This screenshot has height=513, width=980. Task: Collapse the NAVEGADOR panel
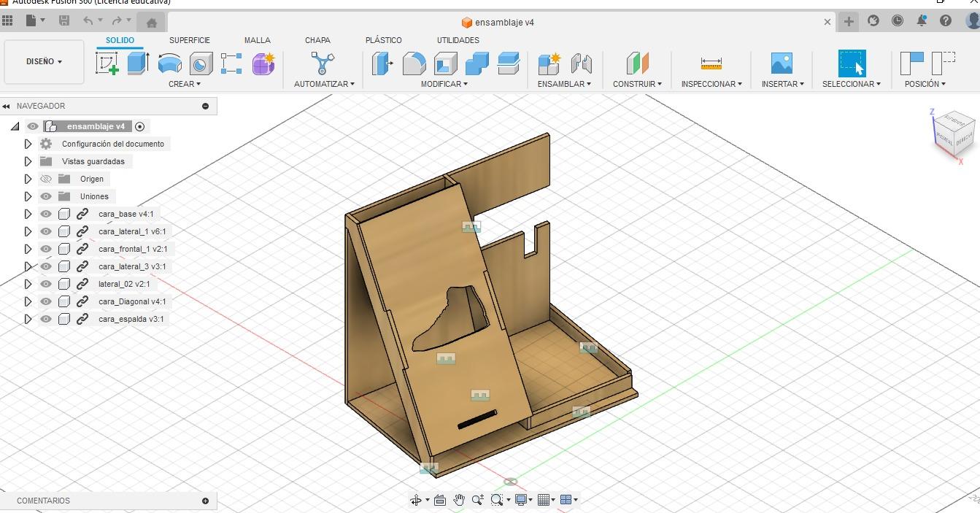coord(7,106)
